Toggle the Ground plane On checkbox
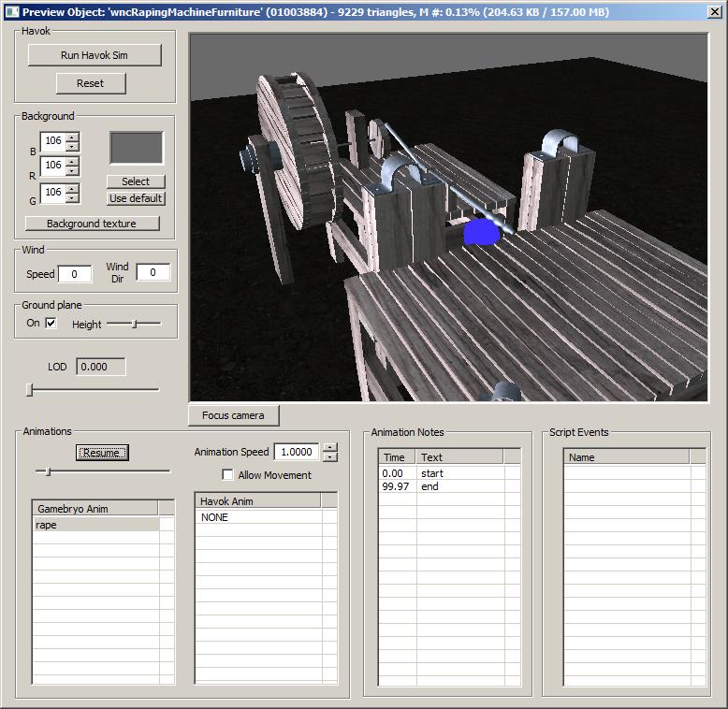 tap(51, 324)
